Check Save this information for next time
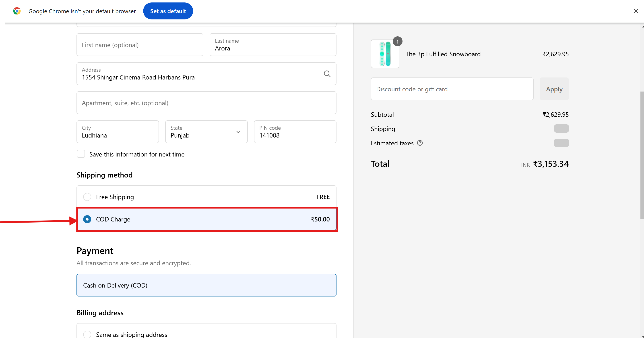Screen dimensions: 644x338 pyautogui.click(x=81, y=154)
